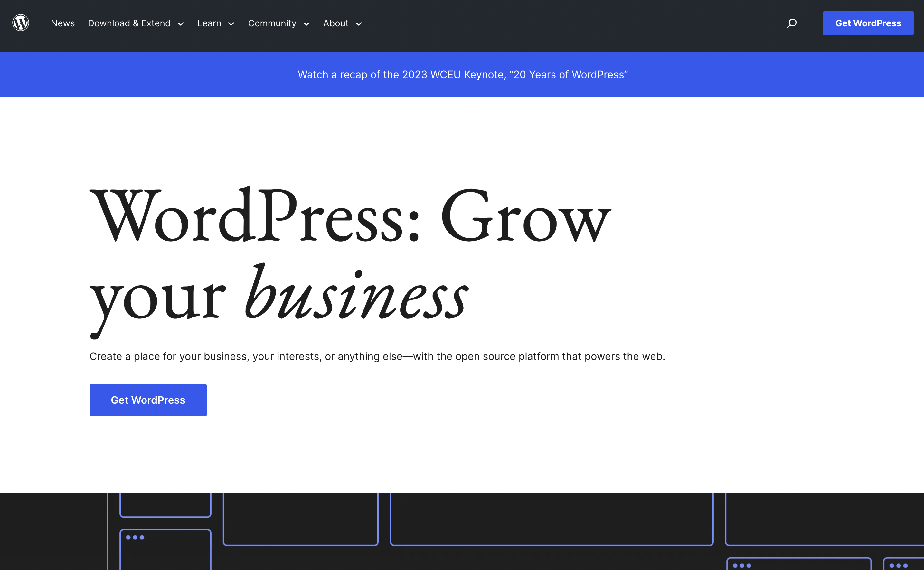Click the WCEU Keynote recap link
This screenshot has width=924, height=570.
pos(462,75)
